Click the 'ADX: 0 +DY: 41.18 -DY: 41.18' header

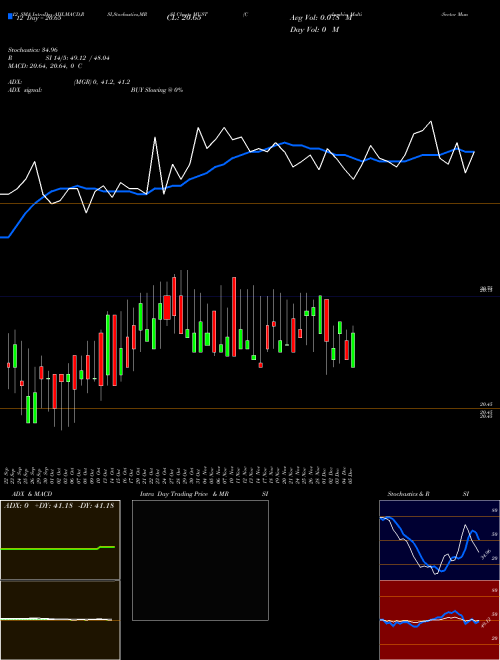coord(59,506)
